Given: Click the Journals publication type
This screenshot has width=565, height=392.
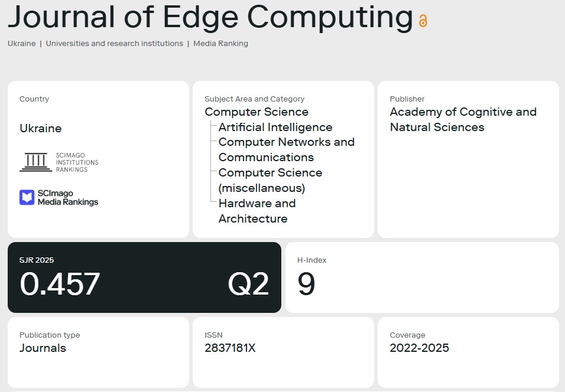Looking at the screenshot, I should coord(43,348).
